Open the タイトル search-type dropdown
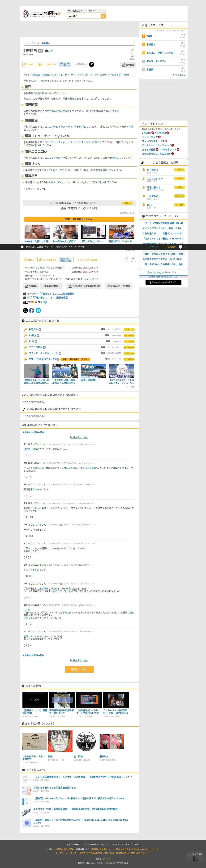 (x=97, y=11)
